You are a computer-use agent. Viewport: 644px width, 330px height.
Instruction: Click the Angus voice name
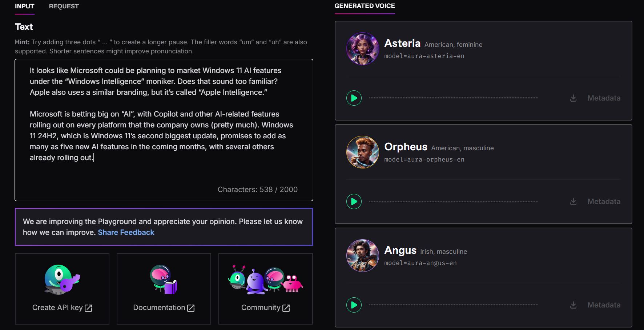coord(401,250)
